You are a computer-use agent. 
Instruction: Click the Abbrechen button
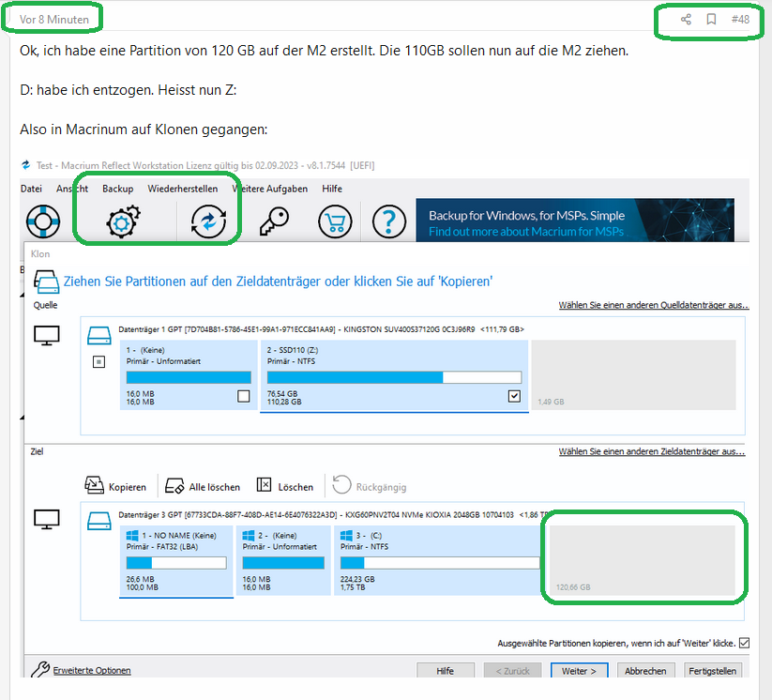point(645,671)
